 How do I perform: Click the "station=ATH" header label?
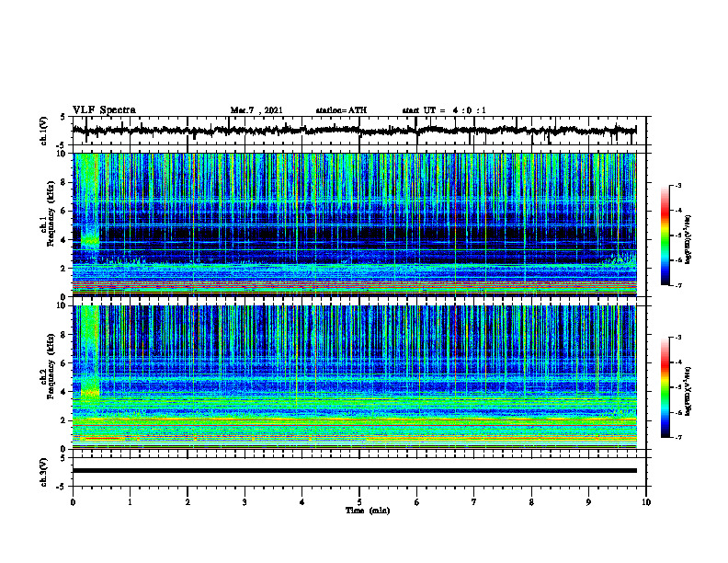point(341,110)
